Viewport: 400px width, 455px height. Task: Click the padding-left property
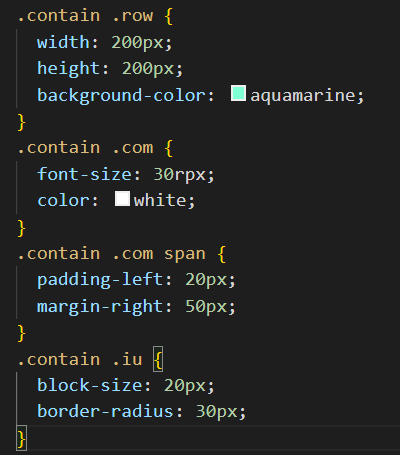pos(100,280)
